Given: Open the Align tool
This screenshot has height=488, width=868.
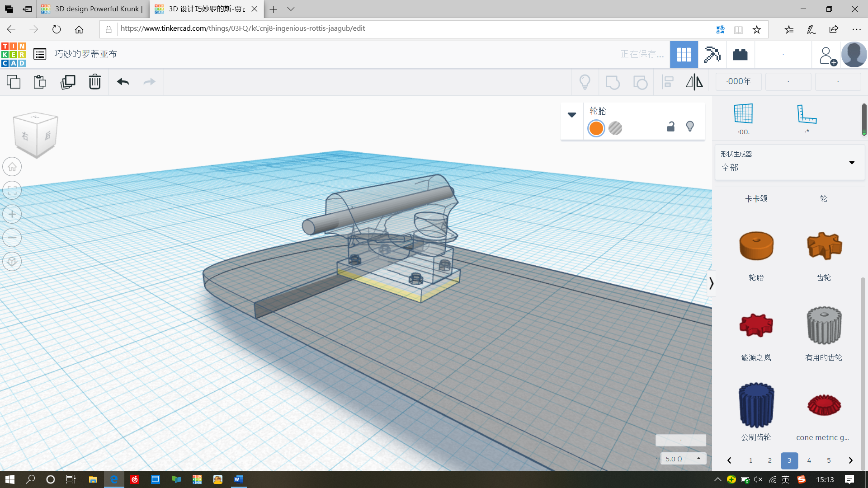Looking at the screenshot, I should 668,82.
